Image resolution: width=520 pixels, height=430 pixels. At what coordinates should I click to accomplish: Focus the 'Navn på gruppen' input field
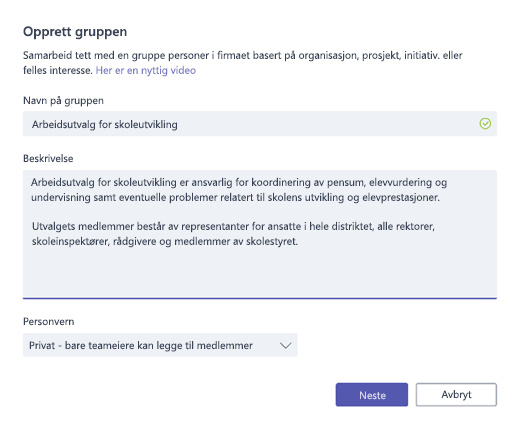260,124
